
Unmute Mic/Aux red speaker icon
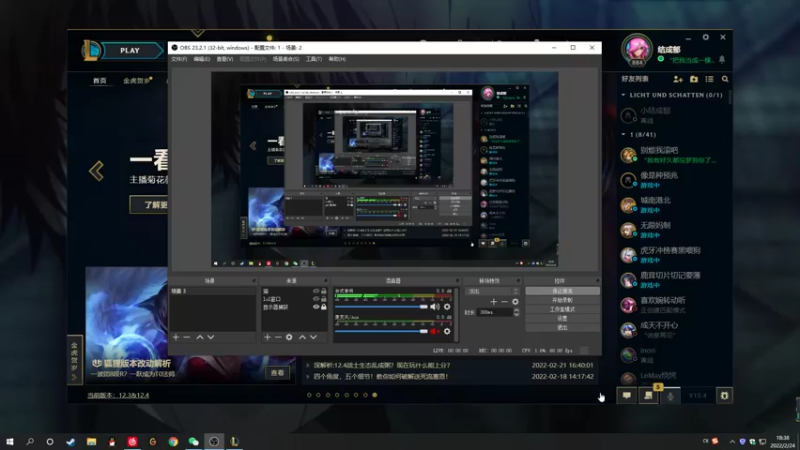tap(434, 331)
